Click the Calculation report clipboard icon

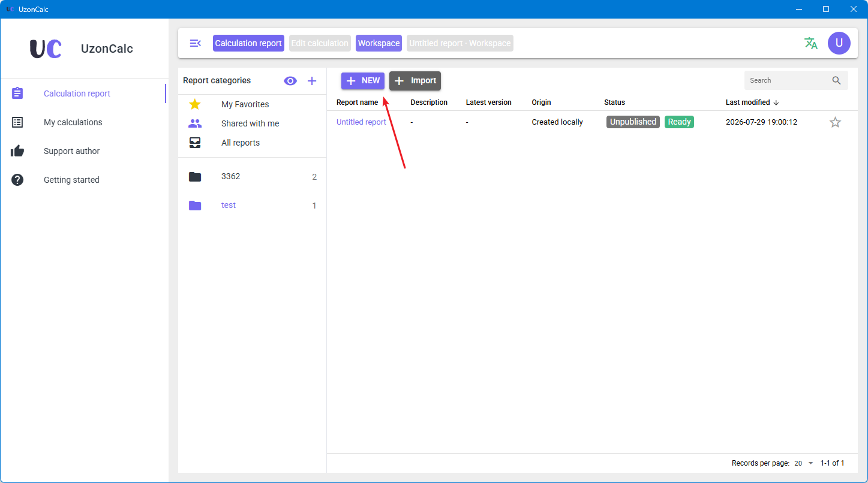(x=17, y=93)
